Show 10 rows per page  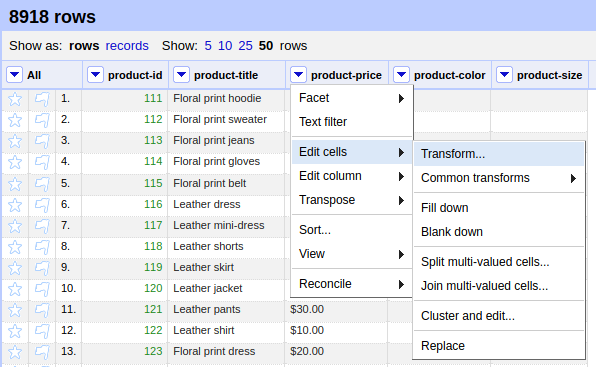click(x=225, y=46)
